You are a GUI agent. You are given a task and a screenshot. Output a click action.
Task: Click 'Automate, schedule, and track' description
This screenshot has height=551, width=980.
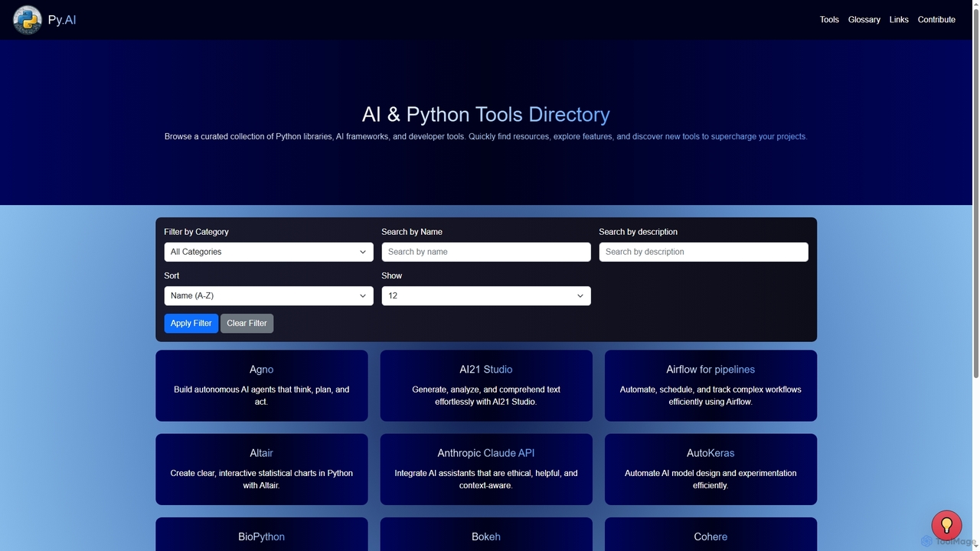click(710, 396)
